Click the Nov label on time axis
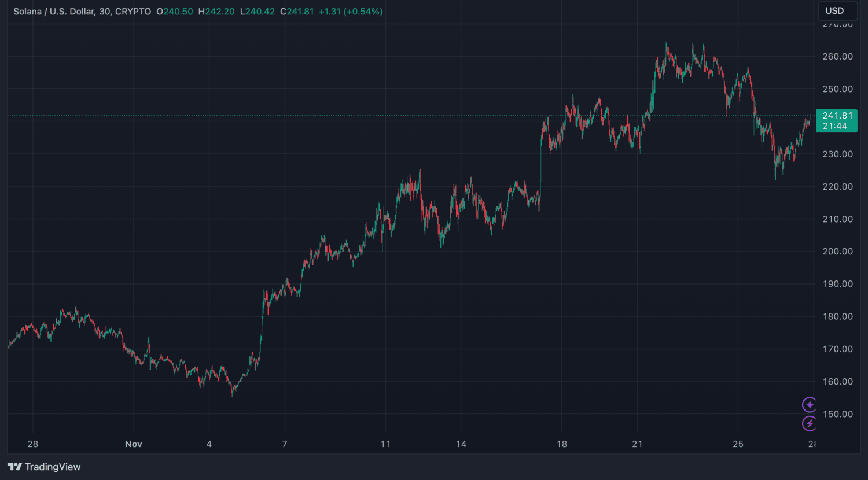This screenshot has width=868, height=480. [134, 444]
